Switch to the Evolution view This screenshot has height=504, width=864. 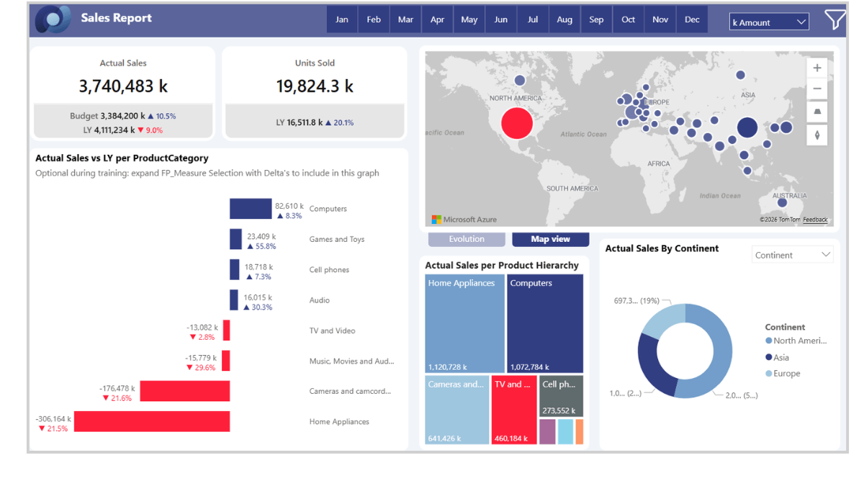(467, 238)
